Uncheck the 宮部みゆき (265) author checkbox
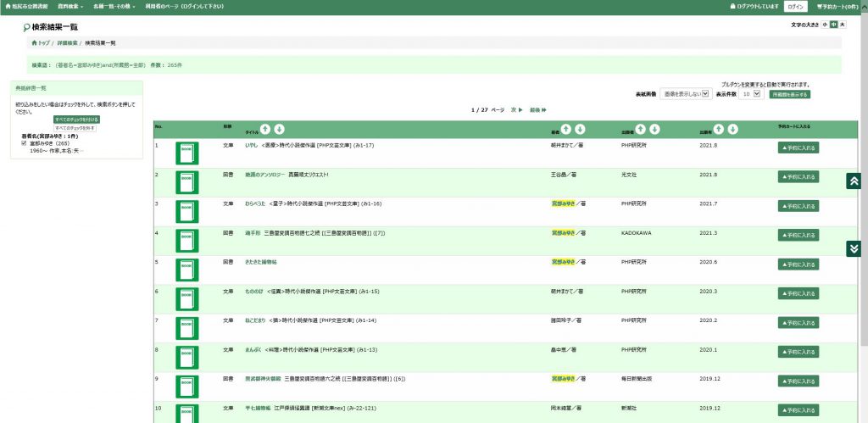Screen dimensions: 868x423 (24, 143)
